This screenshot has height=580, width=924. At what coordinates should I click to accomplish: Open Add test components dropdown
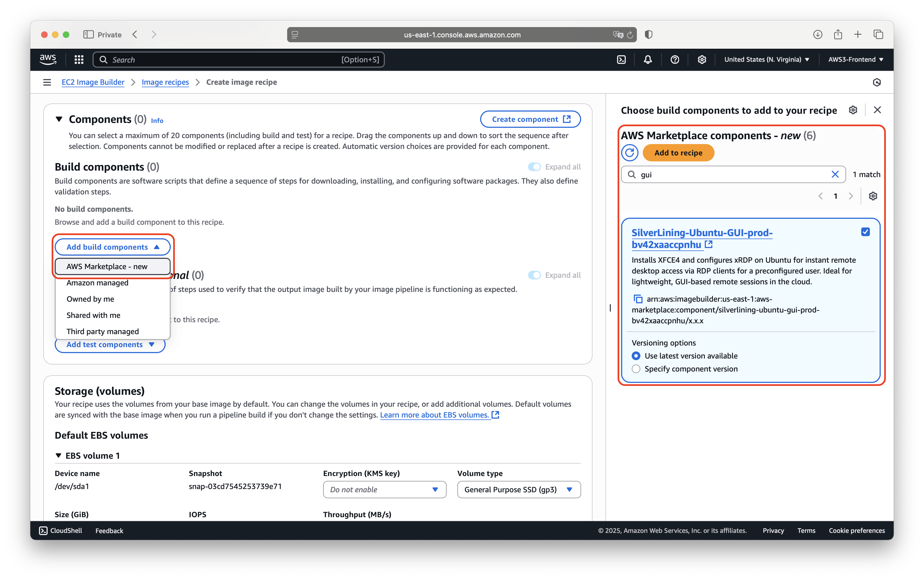pyautogui.click(x=110, y=344)
